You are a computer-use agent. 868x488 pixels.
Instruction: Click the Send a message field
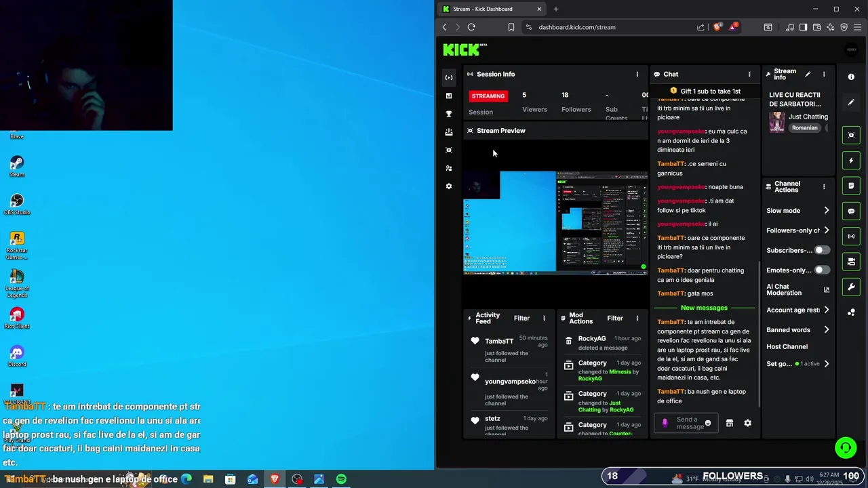(x=686, y=423)
